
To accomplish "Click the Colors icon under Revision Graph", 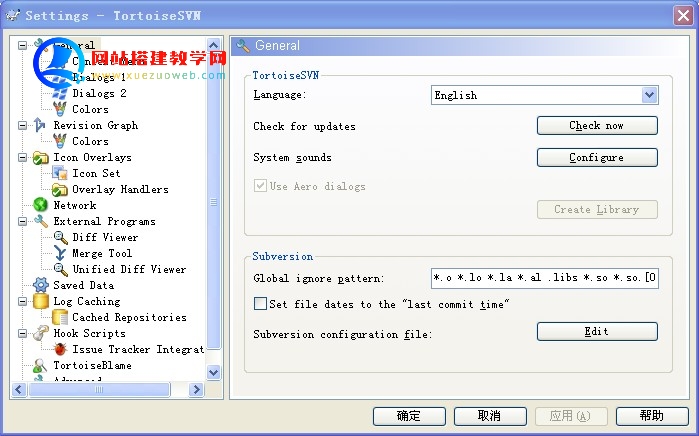I will pos(60,141).
